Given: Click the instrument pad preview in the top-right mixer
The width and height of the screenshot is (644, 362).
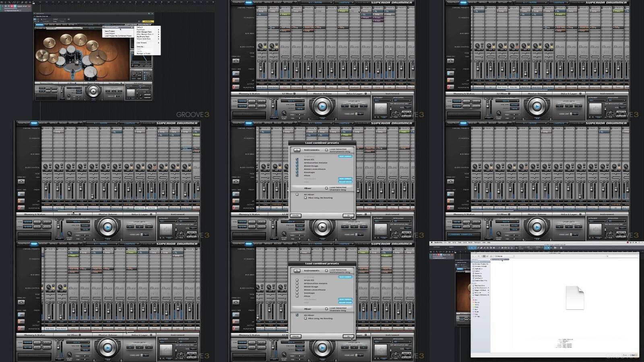Looking at the screenshot, I should click(x=595, y=109).
